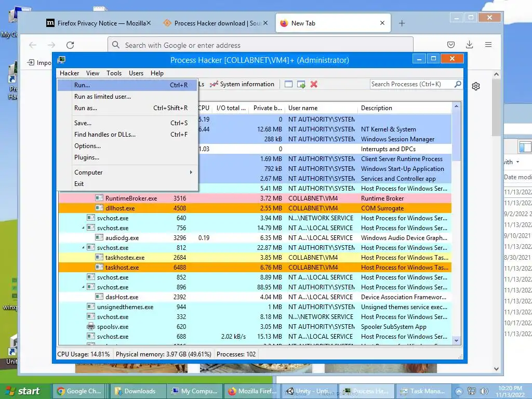
Task: Choose Exit in Hacker menu
Action: point(127,184)
